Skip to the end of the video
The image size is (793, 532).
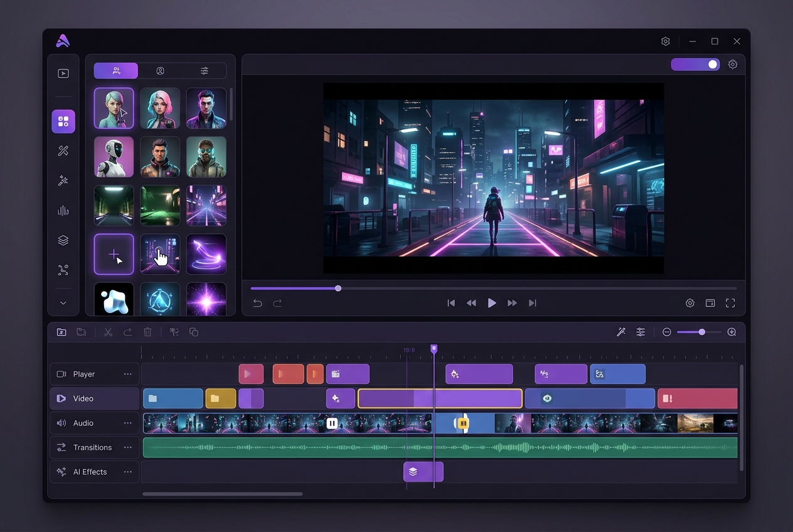coord(533,303)
